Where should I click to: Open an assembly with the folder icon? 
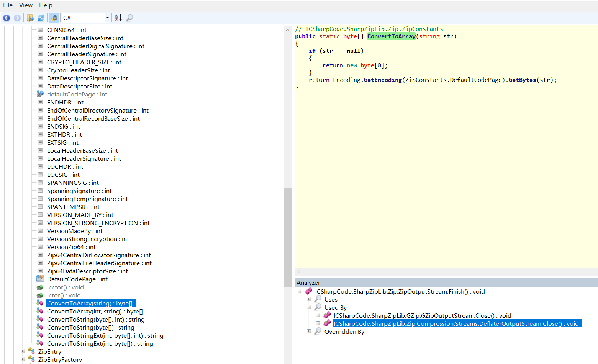point(30,18)
